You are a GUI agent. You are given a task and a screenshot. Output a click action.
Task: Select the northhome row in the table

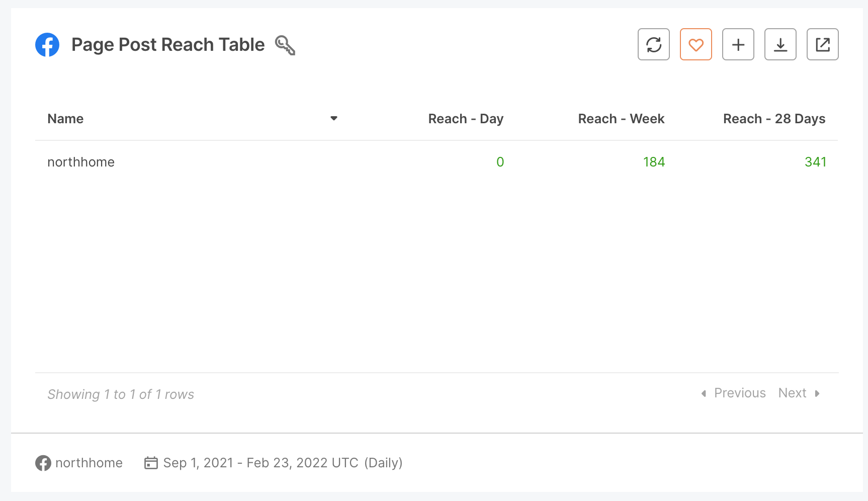pos(80,161)
